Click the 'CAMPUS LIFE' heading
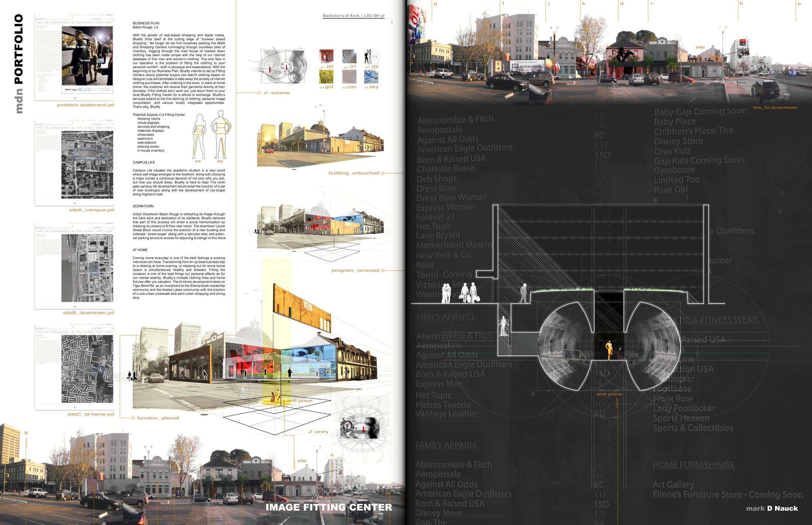Viewport: 812px width, 525px height. (x=144, y=162)
